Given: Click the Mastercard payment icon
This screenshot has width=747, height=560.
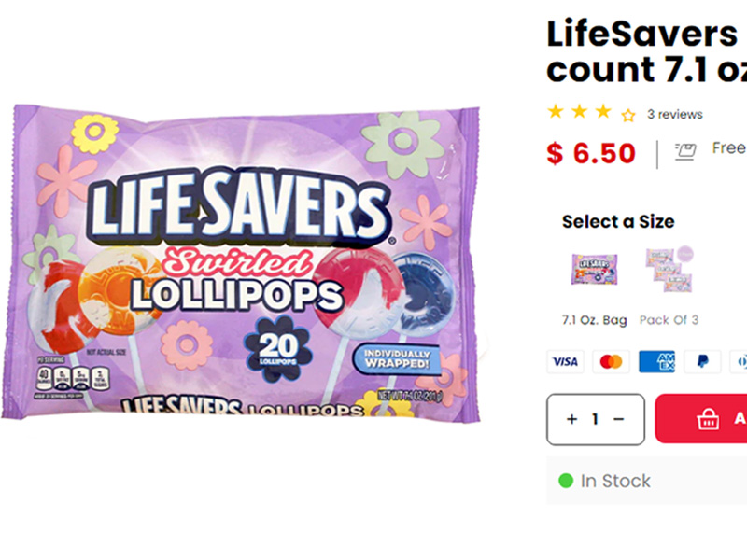Looking at the screenshot, I should pyautogui.click(x=611, y=362).
